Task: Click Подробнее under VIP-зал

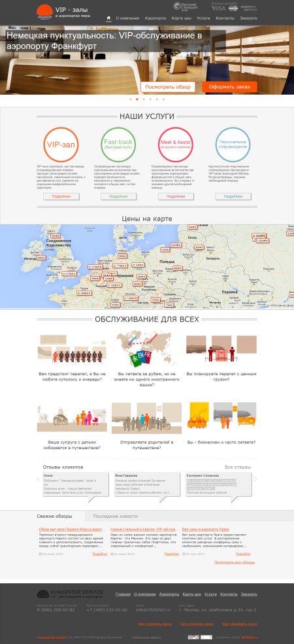Action: click(61, 197)
